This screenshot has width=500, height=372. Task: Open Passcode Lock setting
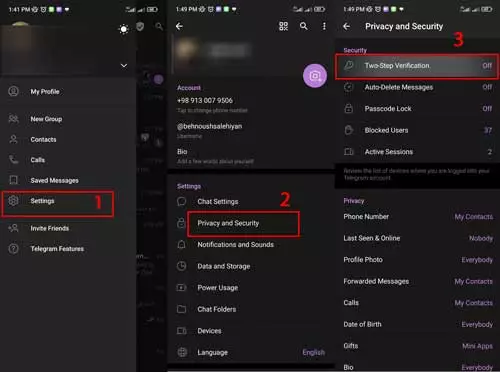(x=417, y=109)
